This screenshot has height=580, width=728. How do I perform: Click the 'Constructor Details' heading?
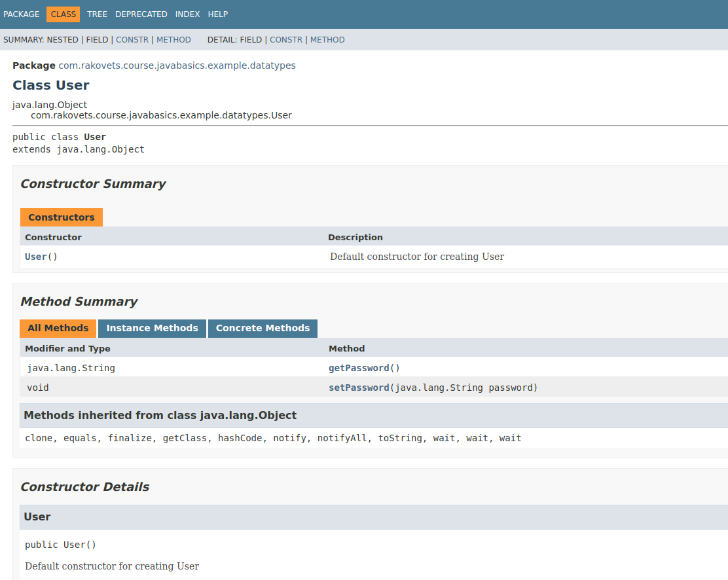(x=85, y=487)
